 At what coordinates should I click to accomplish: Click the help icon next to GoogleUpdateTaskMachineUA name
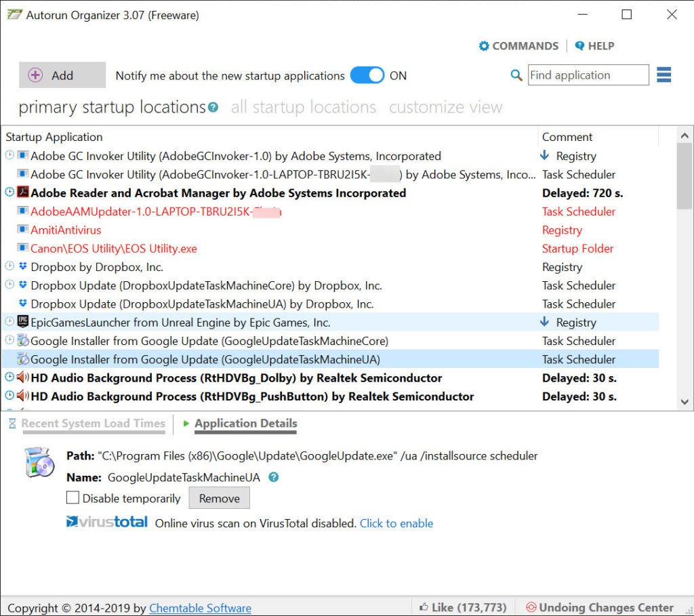coord(274,477)
